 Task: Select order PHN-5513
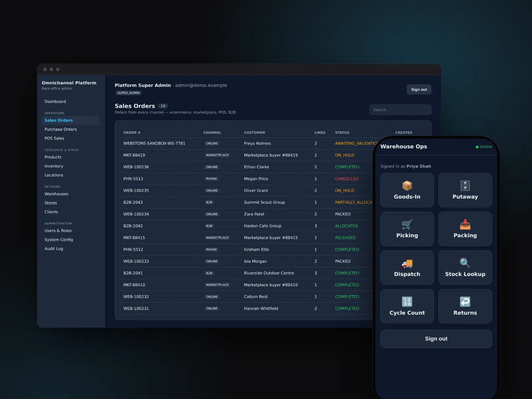133,179
